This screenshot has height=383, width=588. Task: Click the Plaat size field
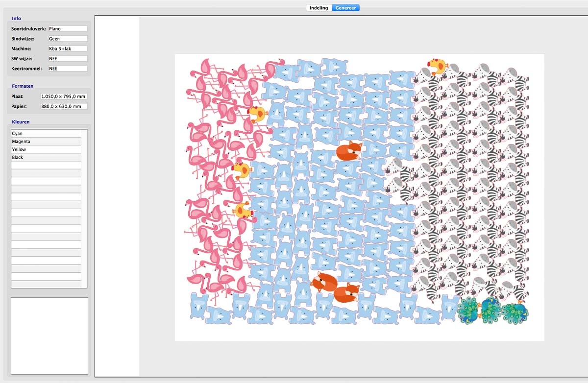(64, 96)
